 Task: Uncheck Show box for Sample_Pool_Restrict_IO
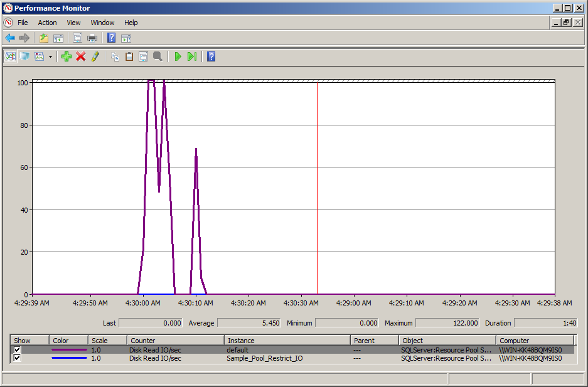tap(18, 358)
